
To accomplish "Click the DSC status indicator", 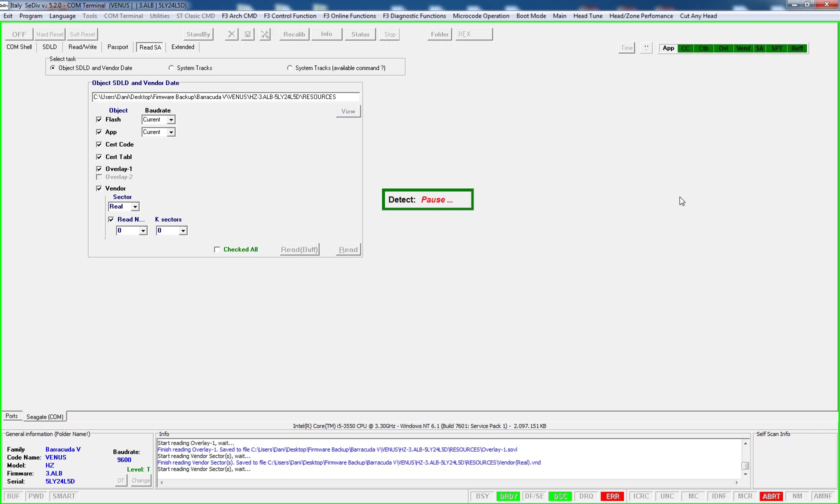I will (x=560, y=496).
